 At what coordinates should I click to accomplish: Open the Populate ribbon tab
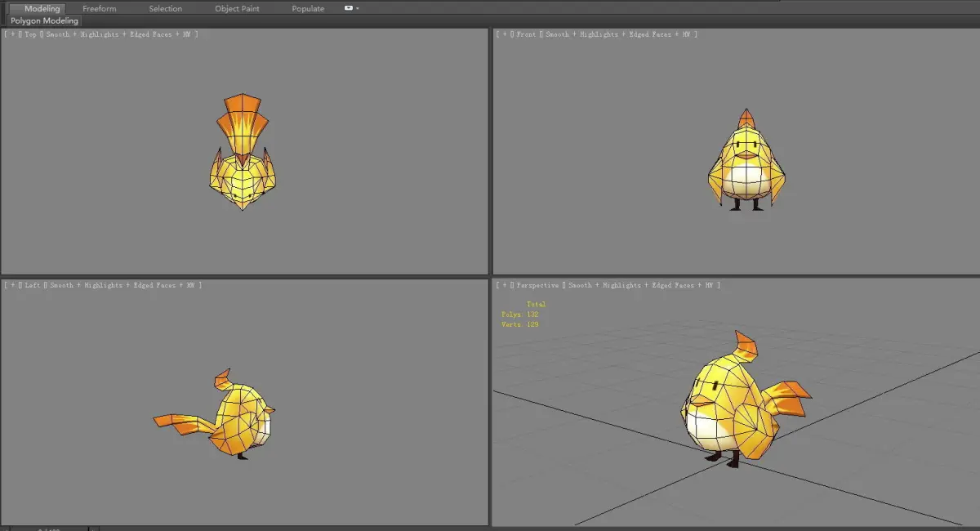[x=308, y=8]
